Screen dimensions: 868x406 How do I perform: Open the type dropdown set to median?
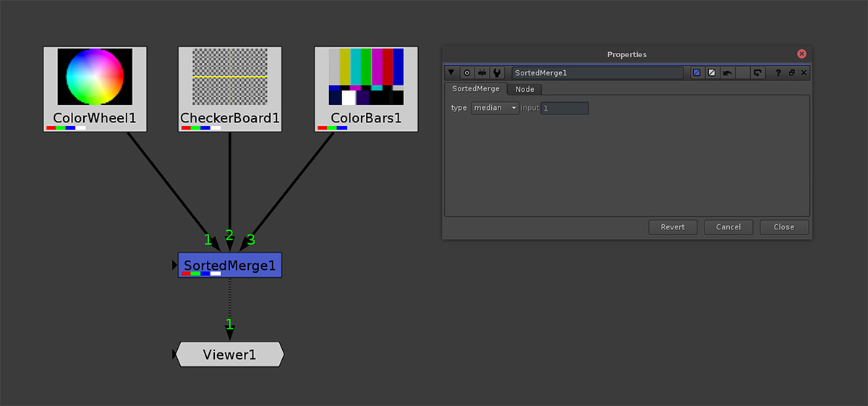495,108
